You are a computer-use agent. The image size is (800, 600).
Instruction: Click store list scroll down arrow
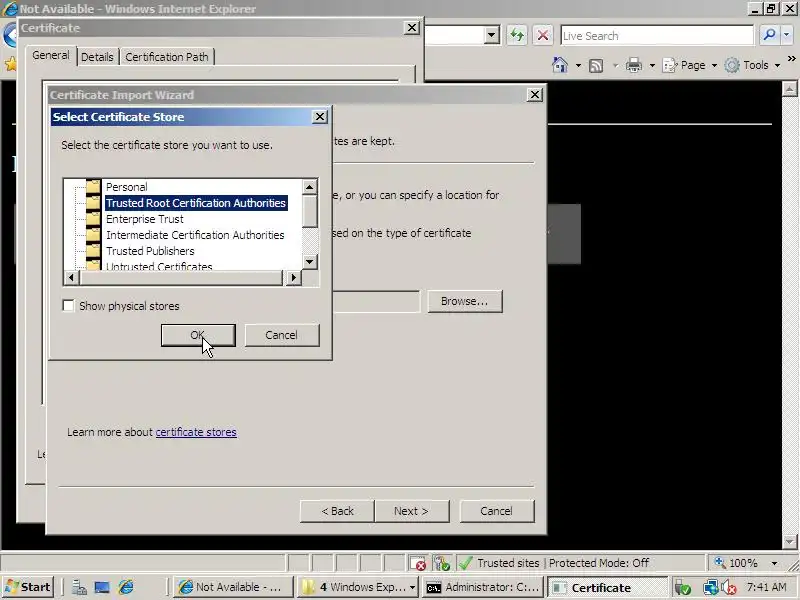pos(310,262)
